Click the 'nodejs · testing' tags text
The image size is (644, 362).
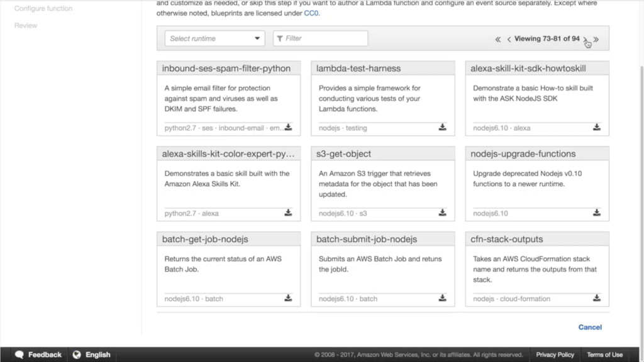point(343,128)
